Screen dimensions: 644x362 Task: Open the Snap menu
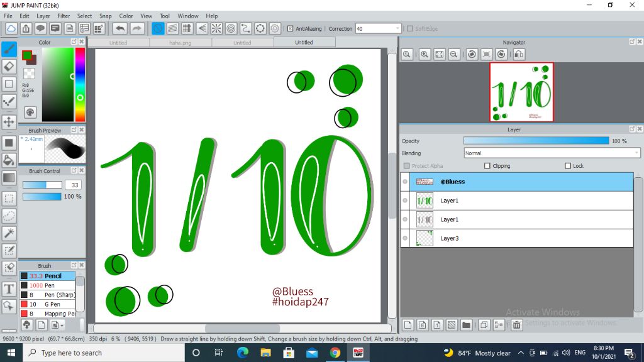[105, 16]
